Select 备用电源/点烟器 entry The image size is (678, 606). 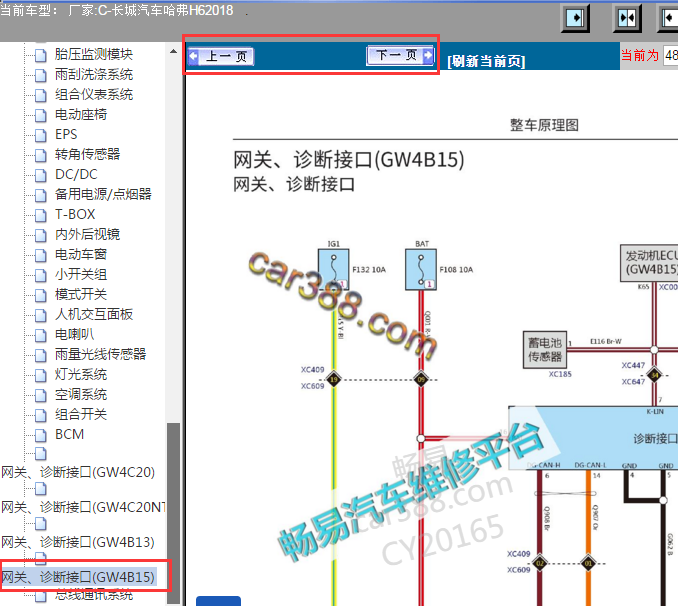pos(103,194)
